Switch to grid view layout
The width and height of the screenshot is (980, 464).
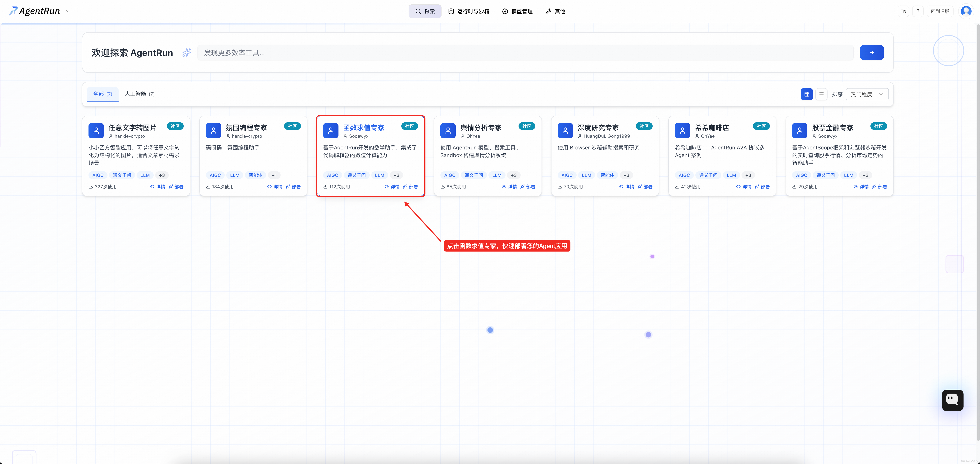(806, 94)
